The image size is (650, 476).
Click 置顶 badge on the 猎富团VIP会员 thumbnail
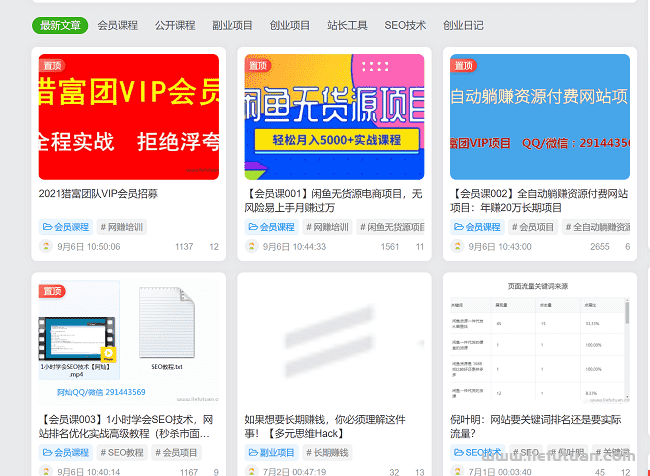[53, 66]
